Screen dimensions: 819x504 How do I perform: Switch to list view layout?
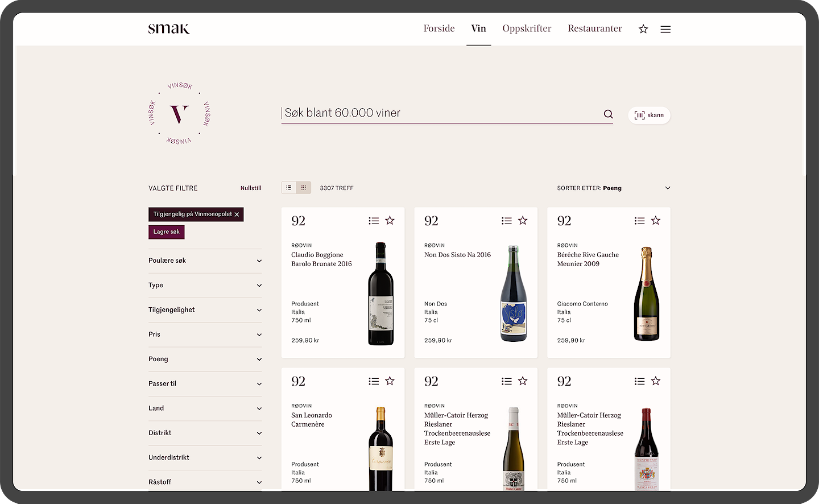coord(289,188)
